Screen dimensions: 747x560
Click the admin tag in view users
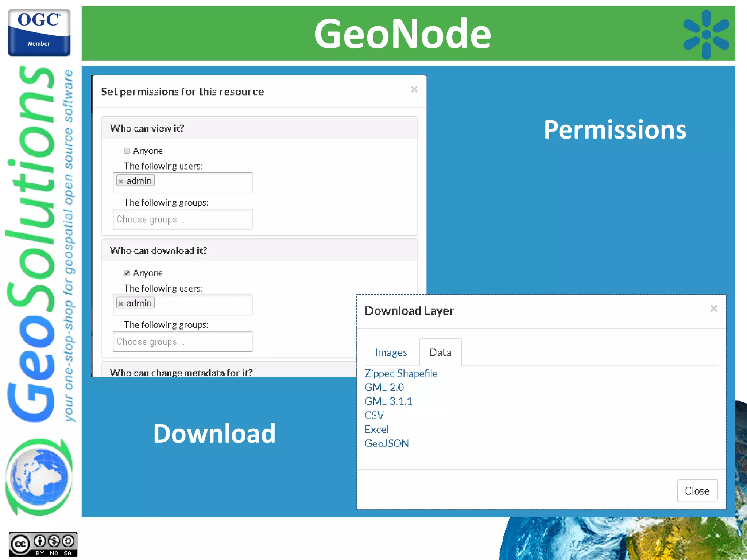pos(135,181)
